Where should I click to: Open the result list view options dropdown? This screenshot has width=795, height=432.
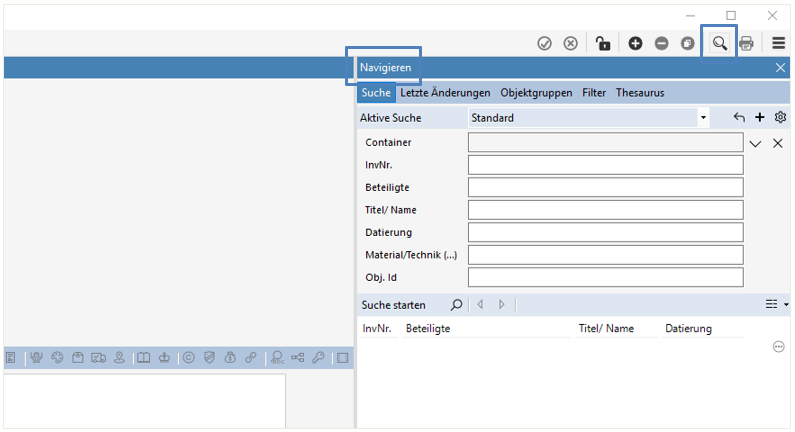pyautogui.click(x=777, y=305)
